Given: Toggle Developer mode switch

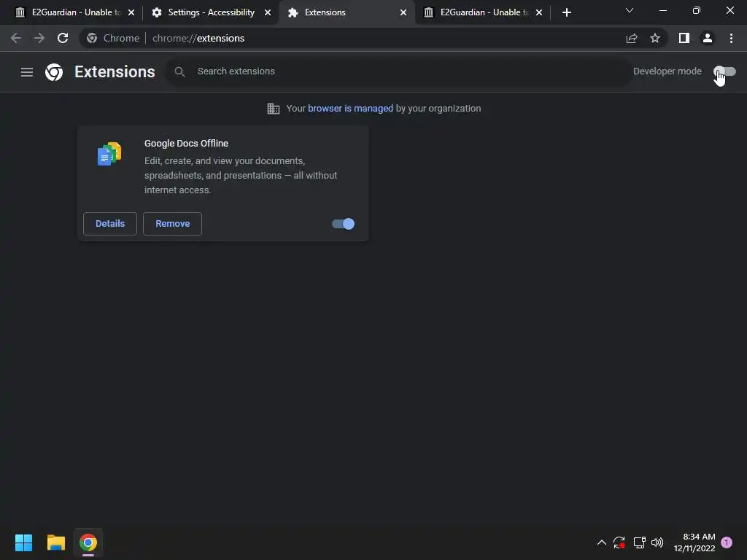Looking at the screenshot, I should (x=724, y=71).
